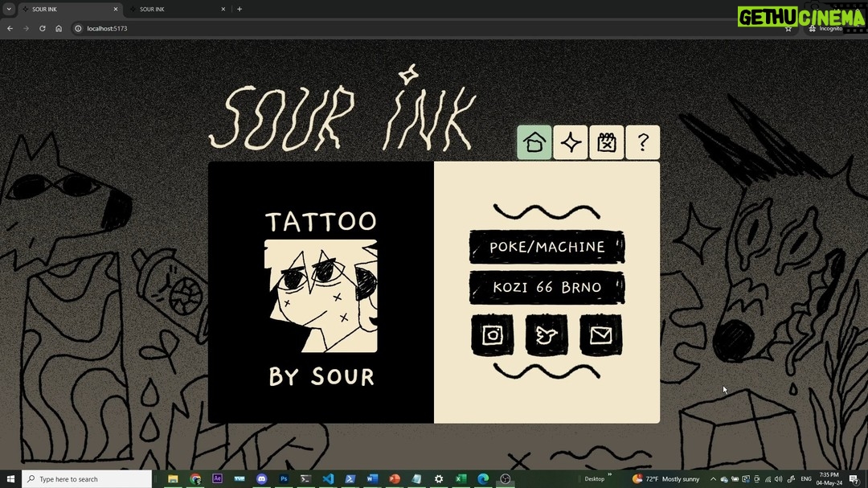This screenshot has height=488, width=868.
Task: Open the Instagram social icon
Action: click(492, 334)
